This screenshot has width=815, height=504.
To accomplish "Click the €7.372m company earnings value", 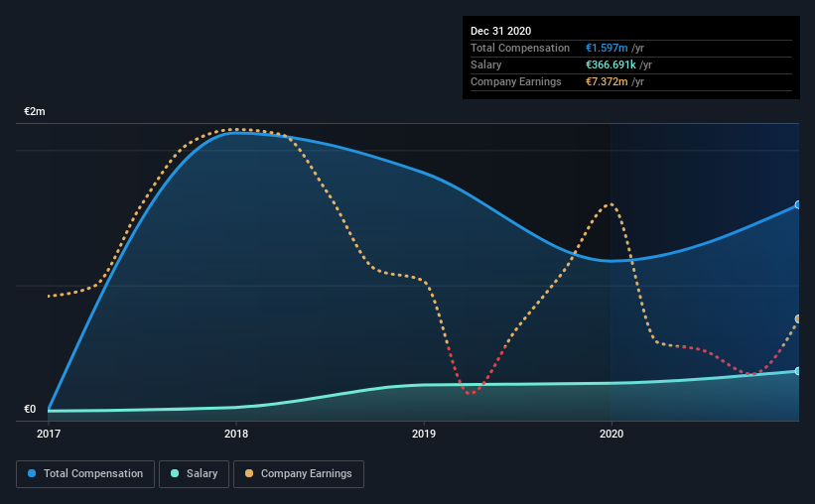I will click(607, 81).
